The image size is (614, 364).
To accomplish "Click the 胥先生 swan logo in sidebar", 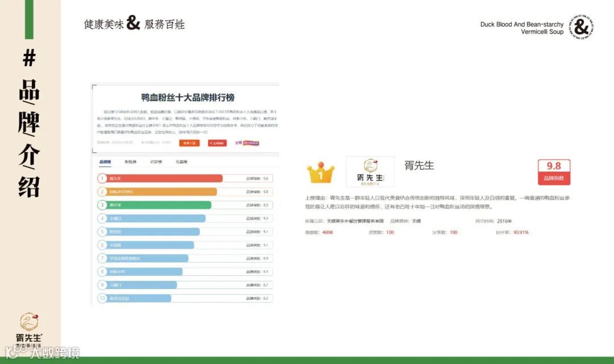I will pyautogui.click(x=29, y=329).
